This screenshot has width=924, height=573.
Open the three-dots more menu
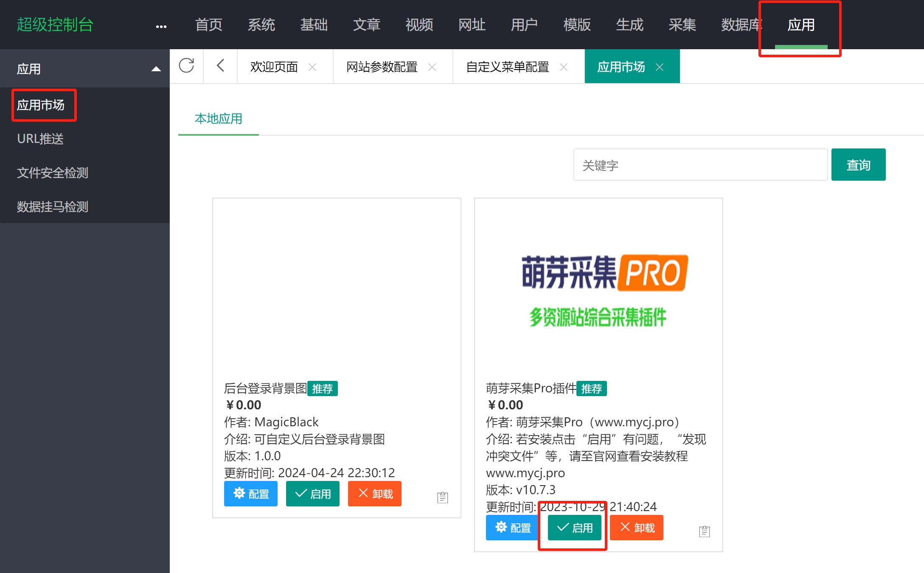161,26
